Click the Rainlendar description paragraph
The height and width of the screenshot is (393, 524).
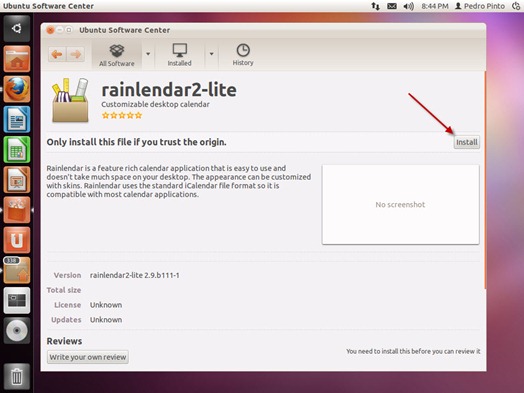(179, 181)
